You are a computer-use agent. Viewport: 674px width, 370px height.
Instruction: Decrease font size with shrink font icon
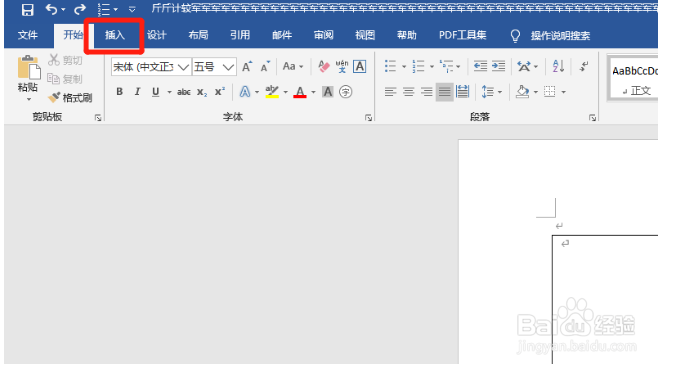click(265, 67)
